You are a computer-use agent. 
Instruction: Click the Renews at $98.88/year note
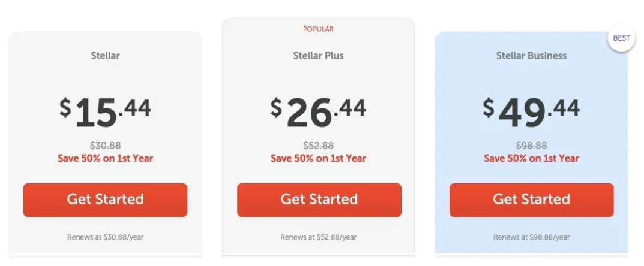point(531,237)
